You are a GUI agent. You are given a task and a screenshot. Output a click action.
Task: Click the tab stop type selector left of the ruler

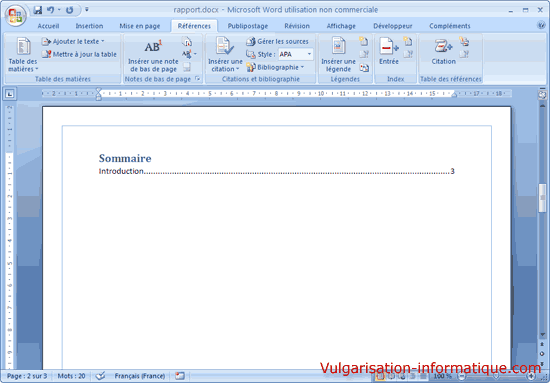(10, 94)
